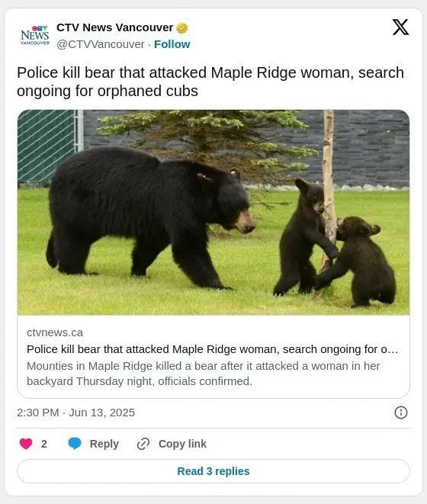Click the like count number 2

(x=44, y=444)
